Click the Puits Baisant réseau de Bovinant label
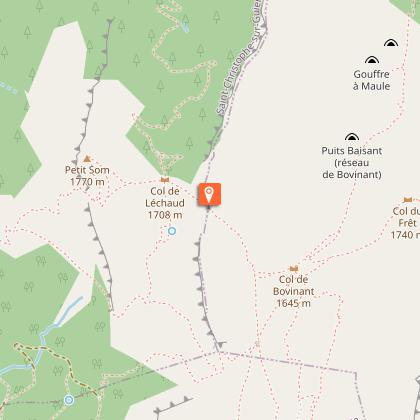Image resolution: width=420 pixels, height=420 pixels. click(x=352, y=162)
